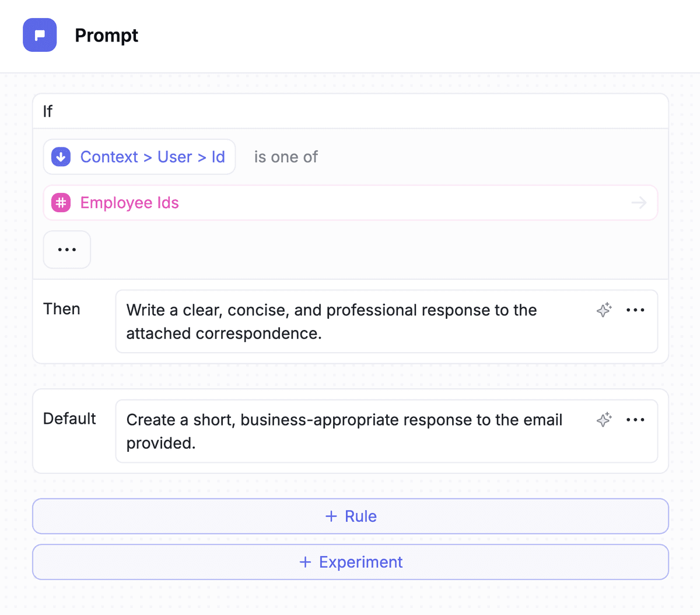Click the ellipsis button below the Employee Ids condition

pyautogui.click(x=66, y=249)
